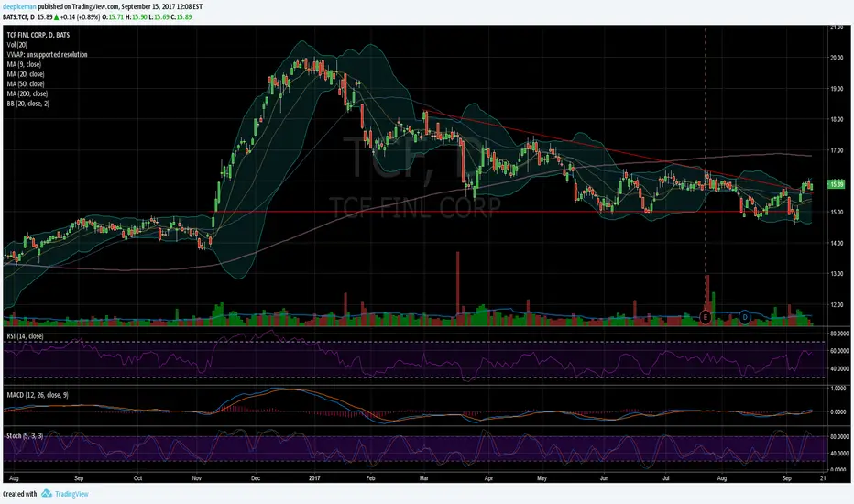Click the 19.00 price axis label
The width and height of the screenshot is (854, 504).
click(x=836, y=88)
